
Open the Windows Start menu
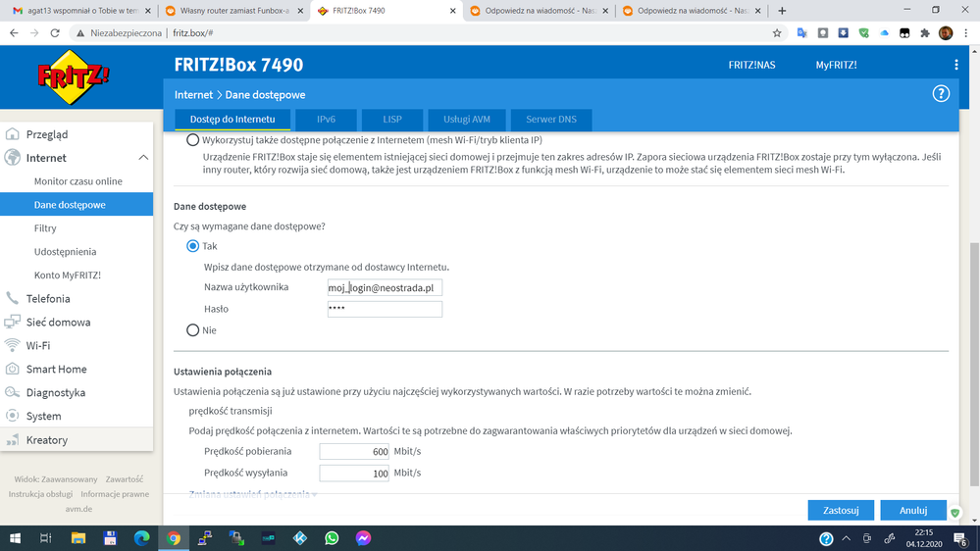pos(15,538)
